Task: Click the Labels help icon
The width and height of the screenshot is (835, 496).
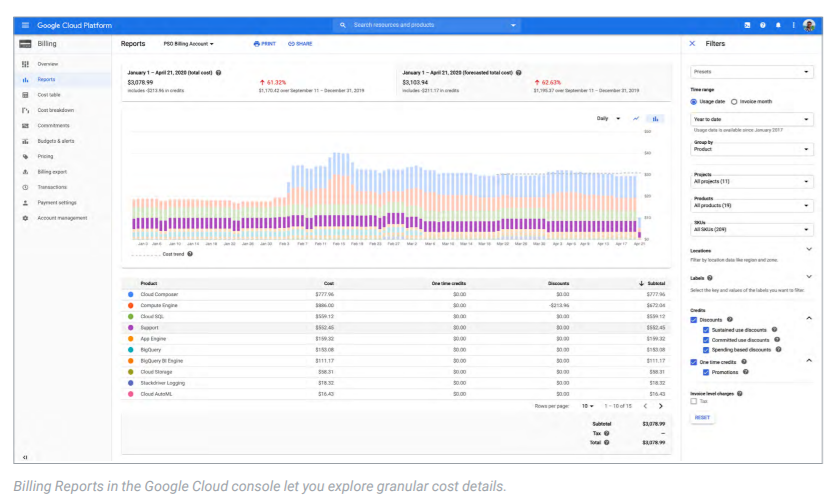Action: click(x=710, y=278)
